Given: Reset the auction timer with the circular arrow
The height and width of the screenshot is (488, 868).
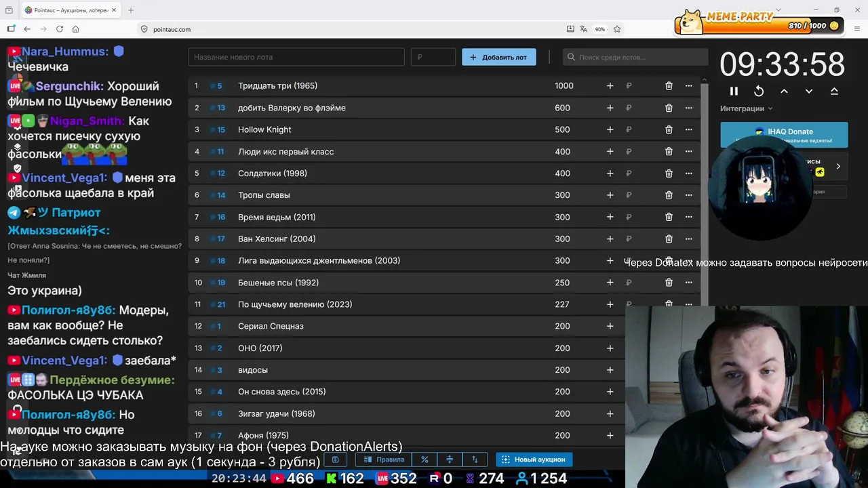Looking at the screenshot, I should click(759, 91).
